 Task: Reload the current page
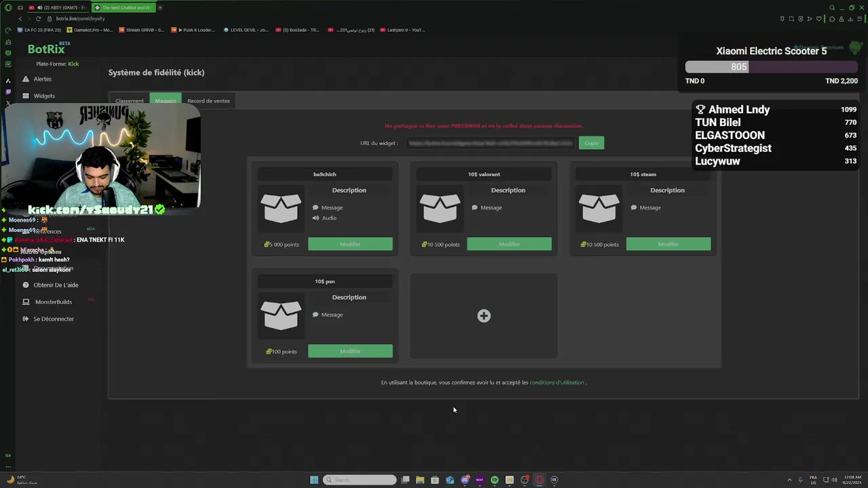click(38, 18)
